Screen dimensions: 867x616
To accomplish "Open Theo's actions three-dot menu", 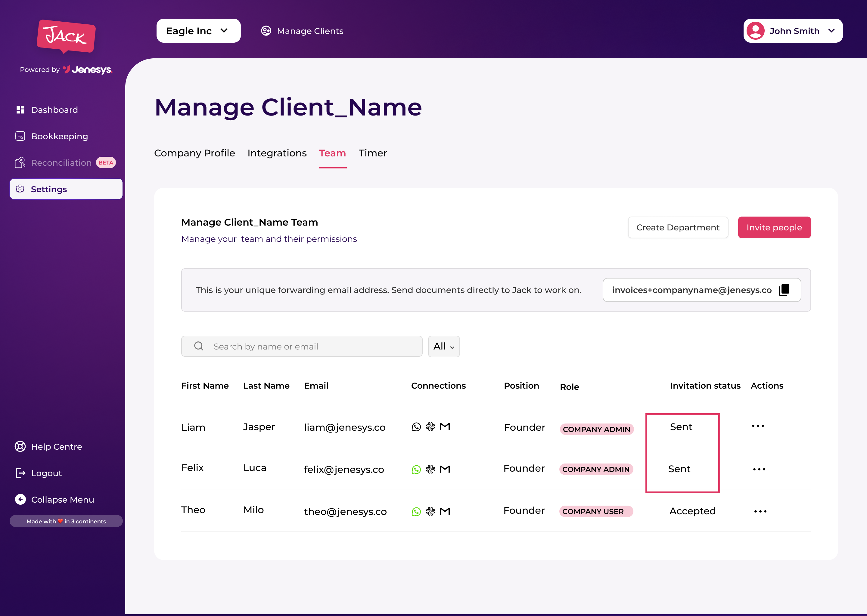I will tap(760, 511).
